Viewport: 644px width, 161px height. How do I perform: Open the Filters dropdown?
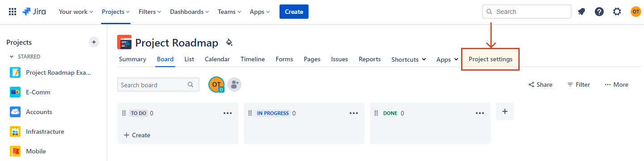(x=150, y=12)
